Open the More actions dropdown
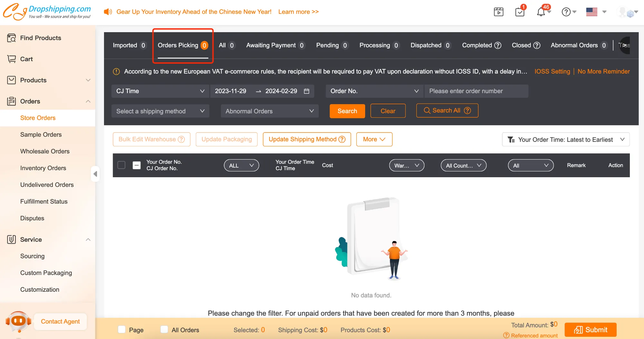 (x=374, y=139)
